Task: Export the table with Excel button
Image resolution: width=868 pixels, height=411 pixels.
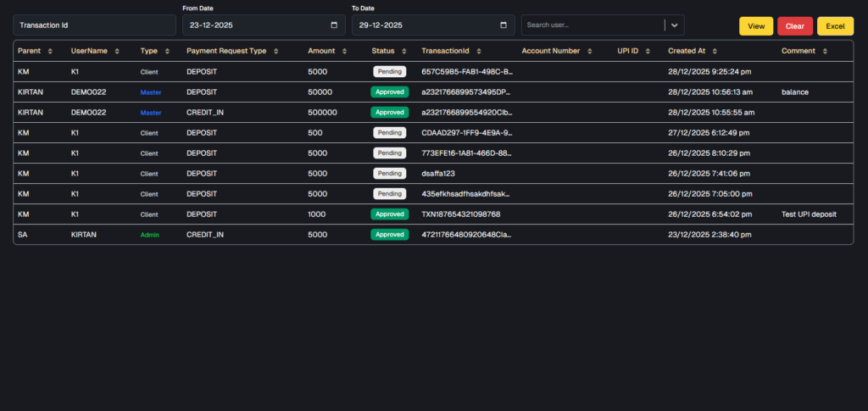Action: [835, 26]
